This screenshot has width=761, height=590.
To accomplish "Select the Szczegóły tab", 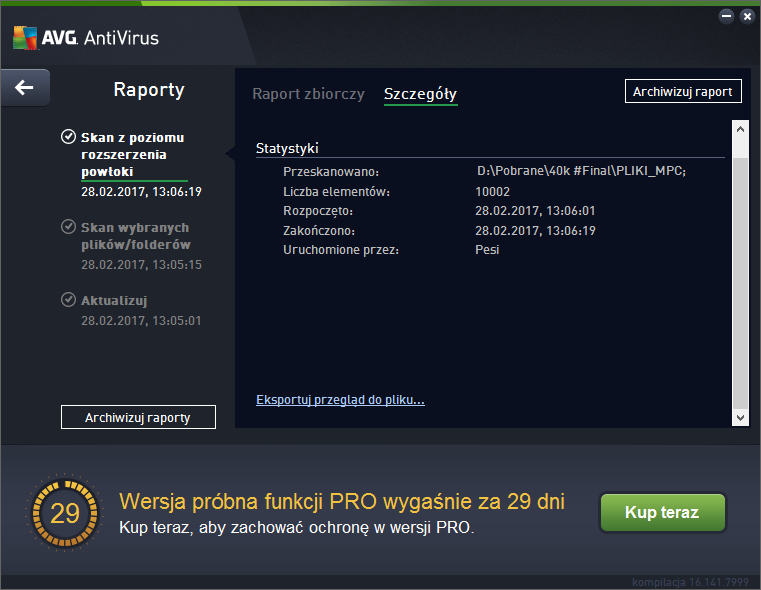I will 420,94.
